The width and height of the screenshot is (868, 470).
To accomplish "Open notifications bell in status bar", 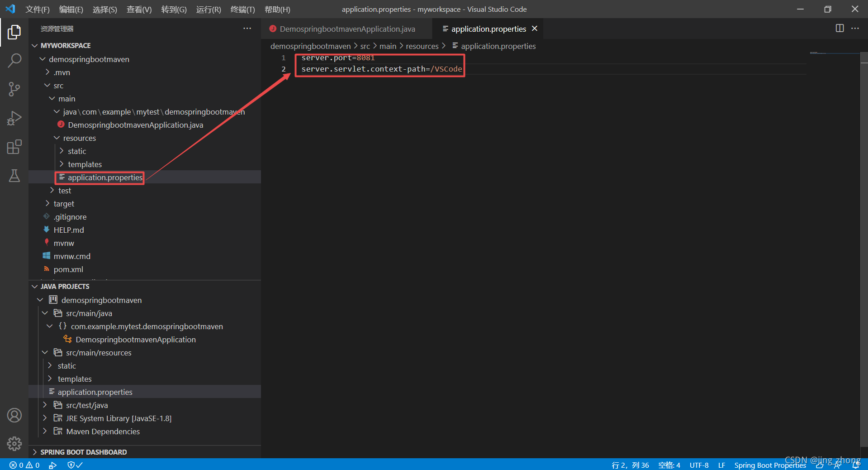I will click(856, 465).
